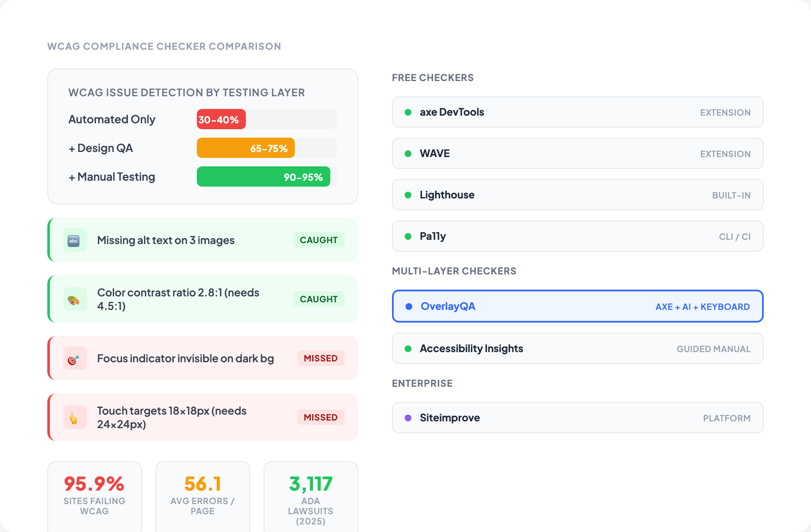The width and height of the screenshot is (811, 532).
Task: Click the blue dot next to OverlayQA
Action: [x=409, y=307]
